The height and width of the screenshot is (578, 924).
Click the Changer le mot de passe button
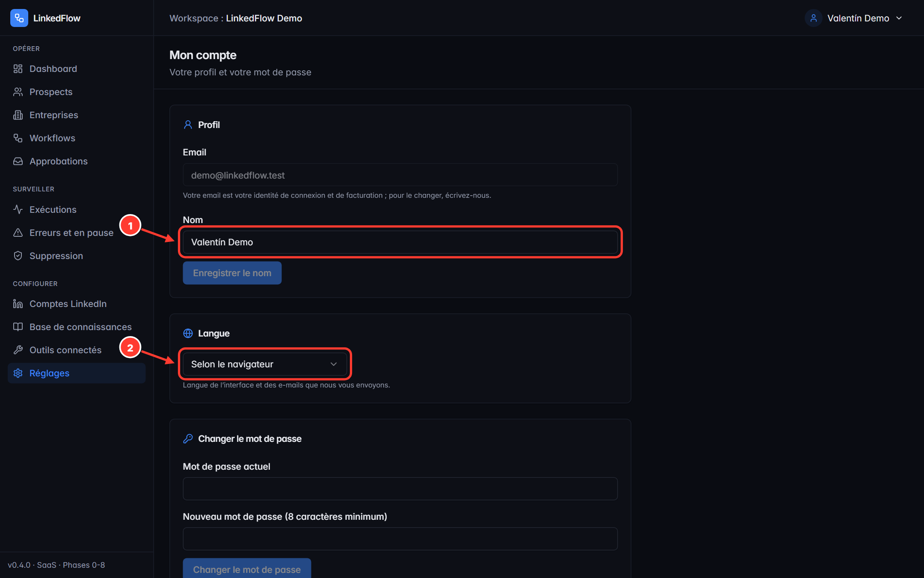247,569
